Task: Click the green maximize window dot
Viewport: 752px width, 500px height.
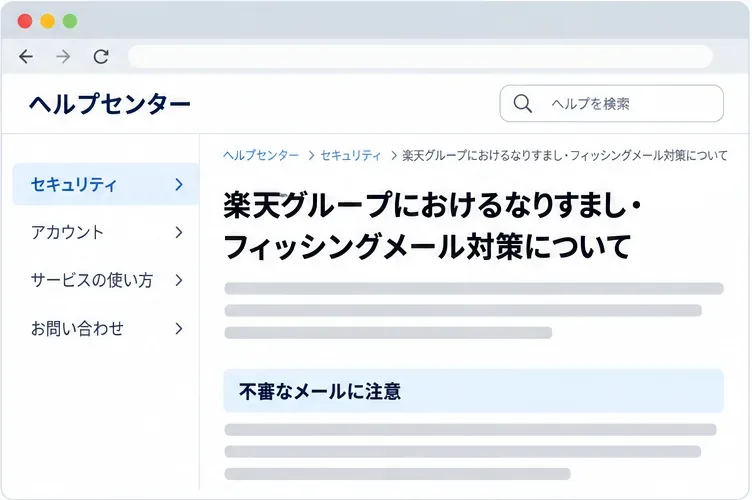Action: [x=70, y=21]
